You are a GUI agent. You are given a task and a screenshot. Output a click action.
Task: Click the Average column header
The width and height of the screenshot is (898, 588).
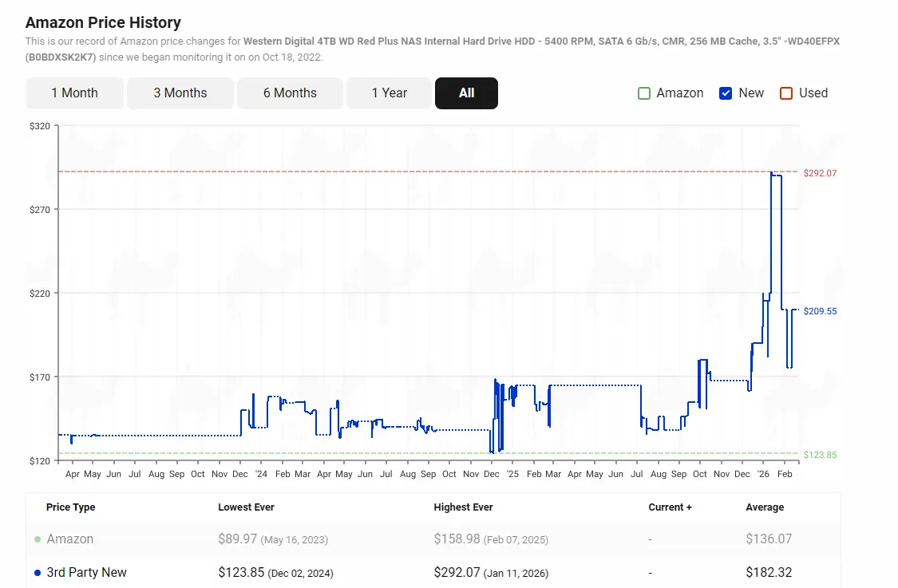point(764,507)
